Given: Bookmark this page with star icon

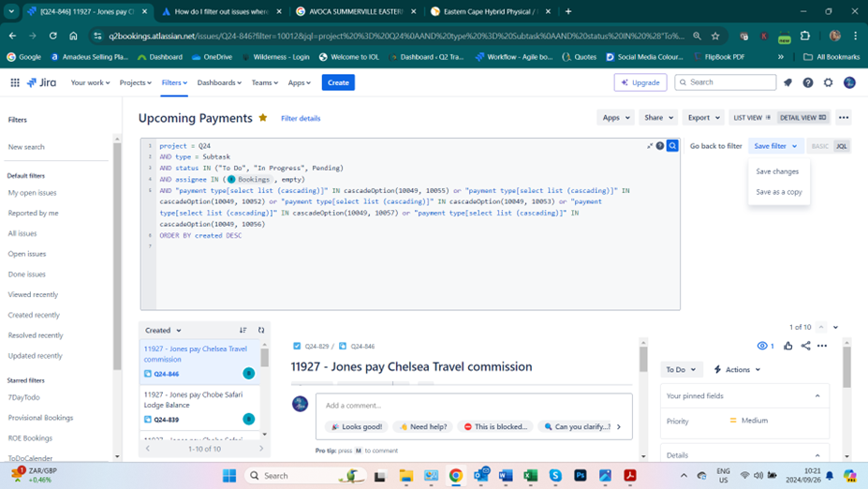Looking at the screenshot, I should (x=715, y=36).
